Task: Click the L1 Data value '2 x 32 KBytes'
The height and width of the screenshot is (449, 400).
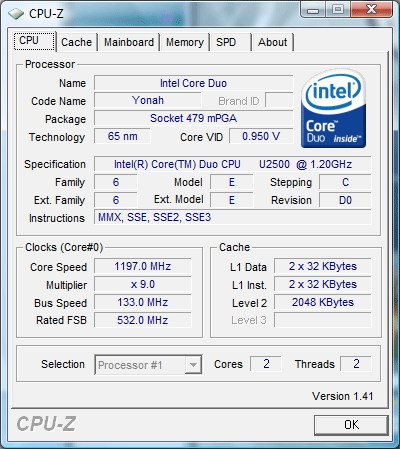Action: click(x=323, y=266)
